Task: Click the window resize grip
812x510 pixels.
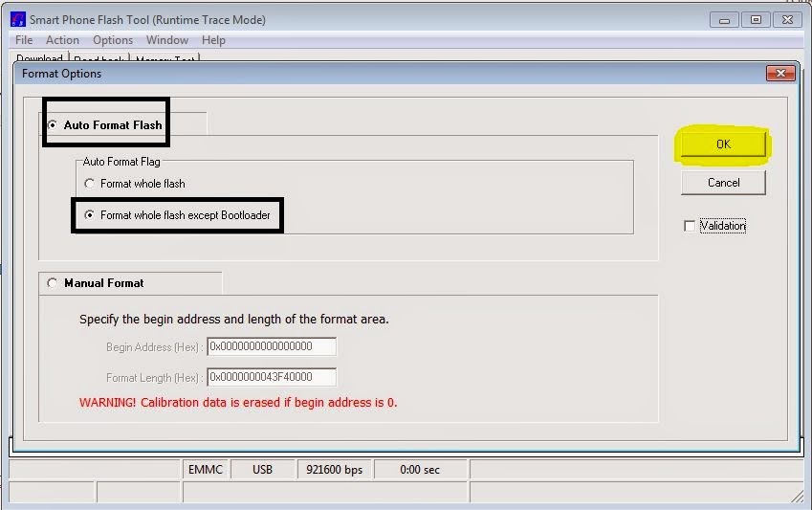Action: point(798,496)
